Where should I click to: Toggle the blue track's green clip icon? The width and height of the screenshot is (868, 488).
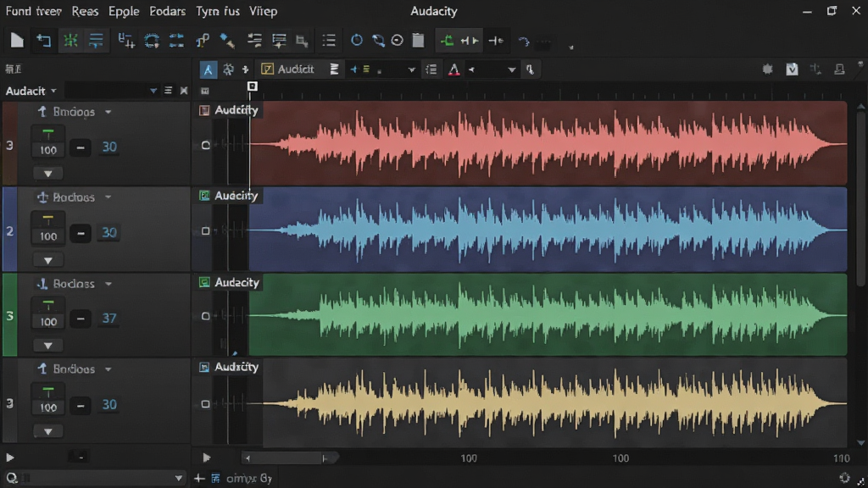click(204, 196)
